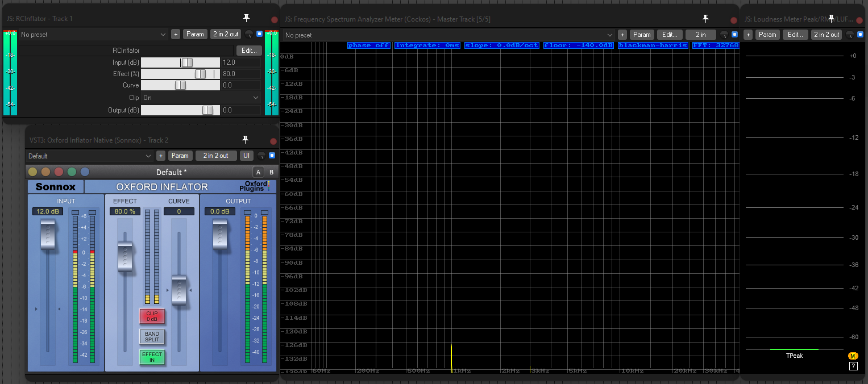This screenshot has width=868, height=384.
Task: Click '2 in 2 out' in Oxford Inflator window
Action: click(216, 156)
